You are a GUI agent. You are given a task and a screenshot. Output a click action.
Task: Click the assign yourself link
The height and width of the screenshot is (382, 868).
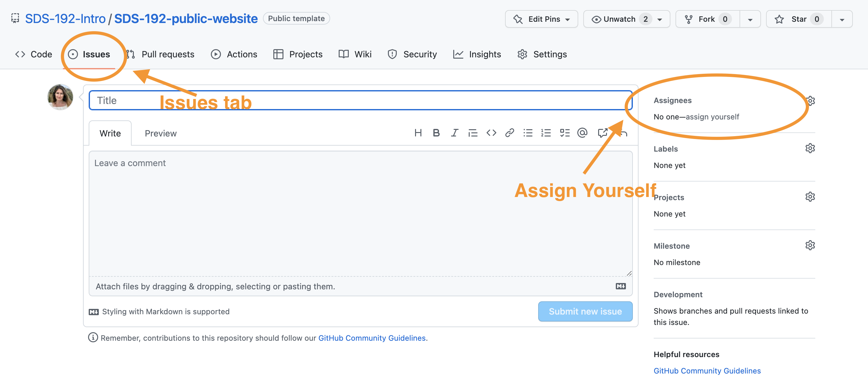pos(712,117)
